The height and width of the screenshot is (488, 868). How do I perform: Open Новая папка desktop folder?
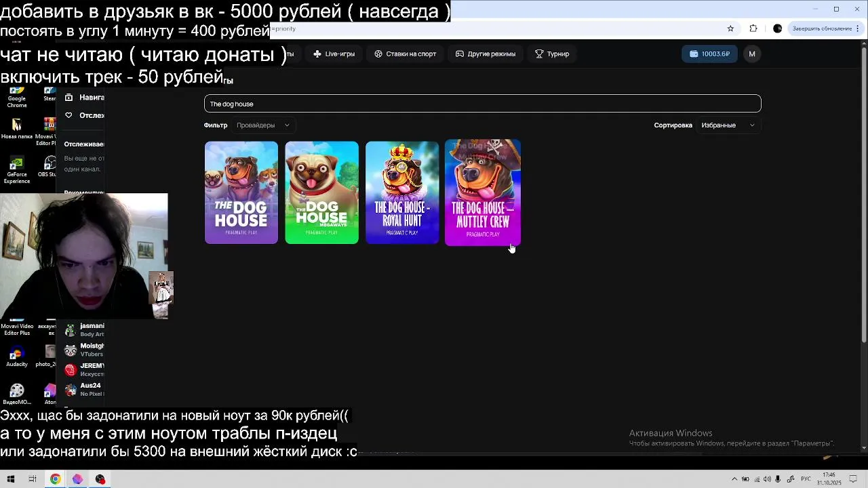pos(17,129)
